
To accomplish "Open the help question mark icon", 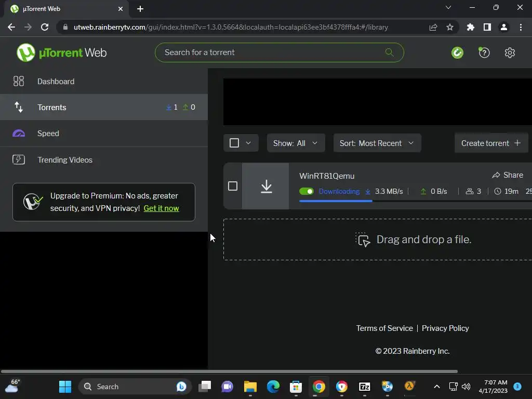I will tap(484, 52).
